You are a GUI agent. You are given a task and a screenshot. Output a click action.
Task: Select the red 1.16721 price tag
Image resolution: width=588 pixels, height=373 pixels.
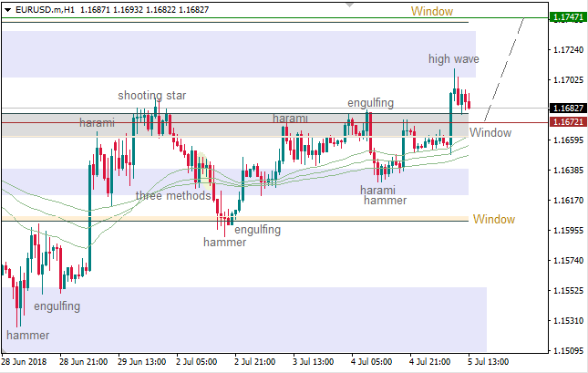(568, 121)
